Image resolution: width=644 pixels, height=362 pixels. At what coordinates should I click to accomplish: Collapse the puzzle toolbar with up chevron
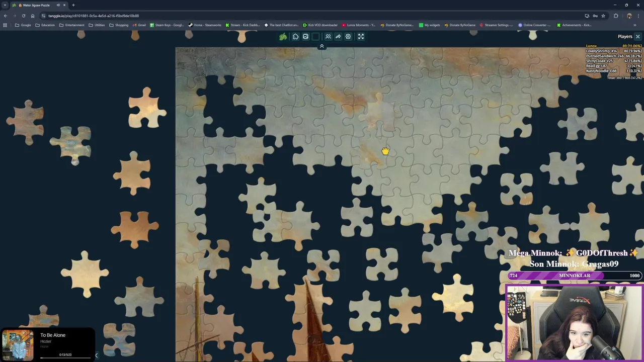[x=322, y=46]
